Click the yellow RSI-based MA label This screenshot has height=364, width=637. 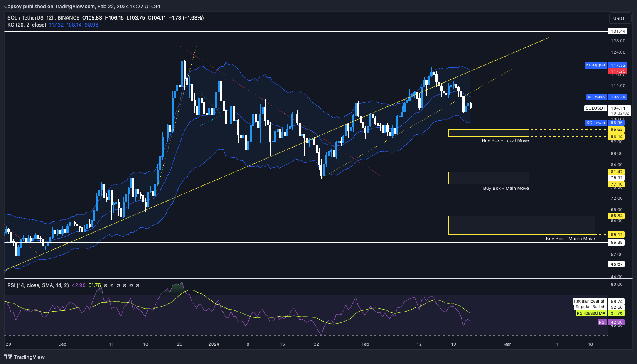591,313
